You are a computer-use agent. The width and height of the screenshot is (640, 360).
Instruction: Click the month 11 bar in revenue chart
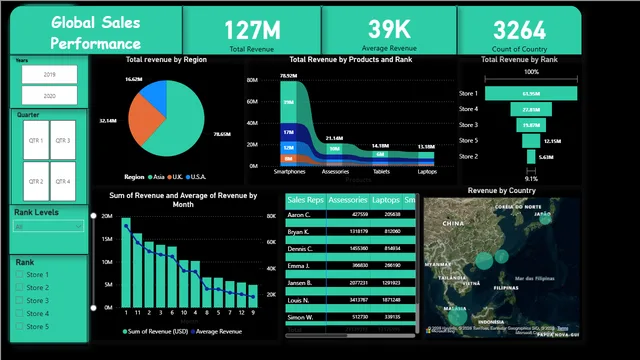pos(138,270)
